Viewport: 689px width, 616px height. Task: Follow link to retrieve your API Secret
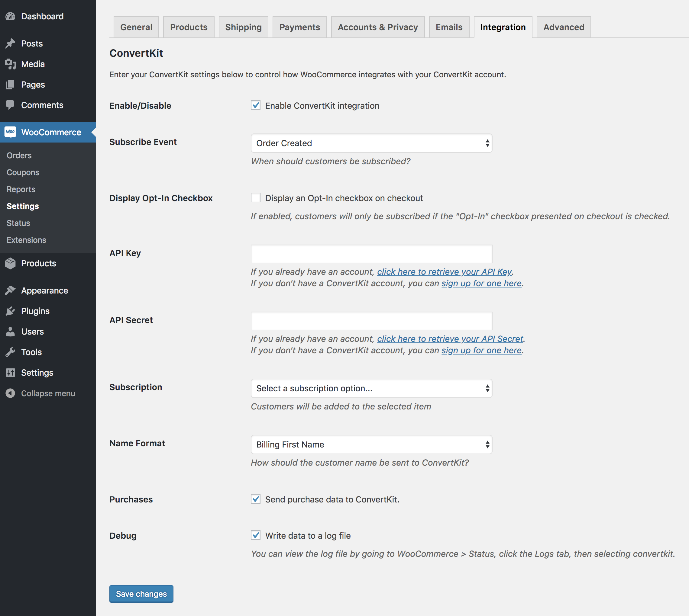[450, 339]
